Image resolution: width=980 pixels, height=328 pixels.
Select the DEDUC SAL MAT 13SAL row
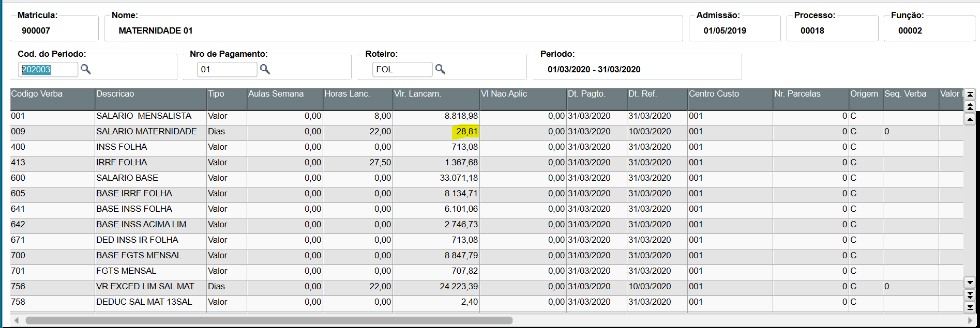coord(487,302)
